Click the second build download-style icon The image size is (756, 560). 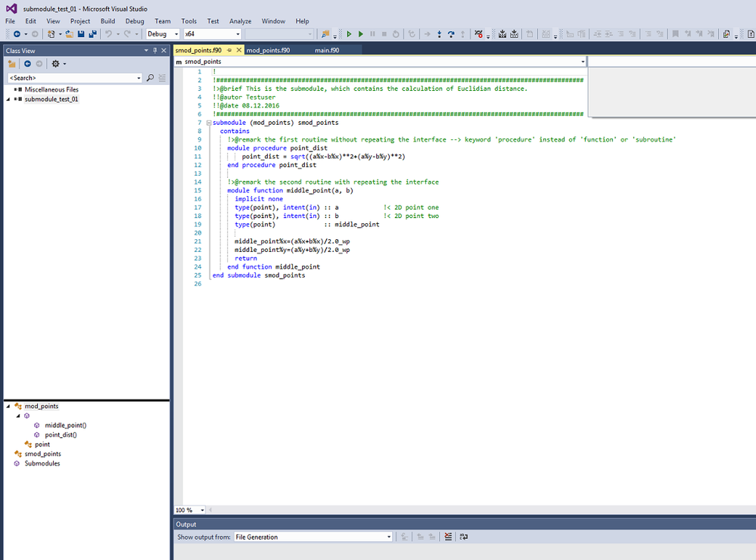pos(515,34)
